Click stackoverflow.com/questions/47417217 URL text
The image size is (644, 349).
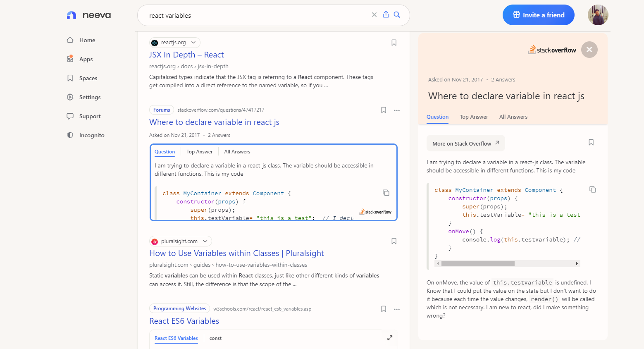(x=221, y=110)
